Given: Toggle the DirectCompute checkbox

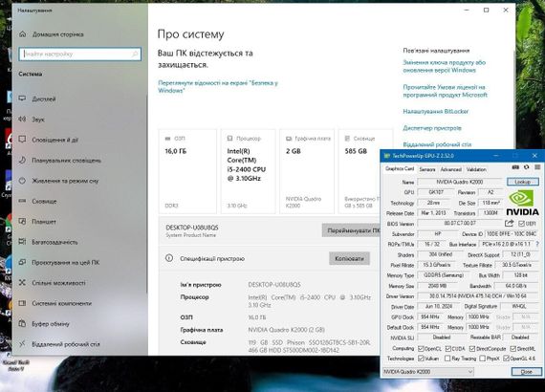Looking at the screenshot, I should pos(472,349).
